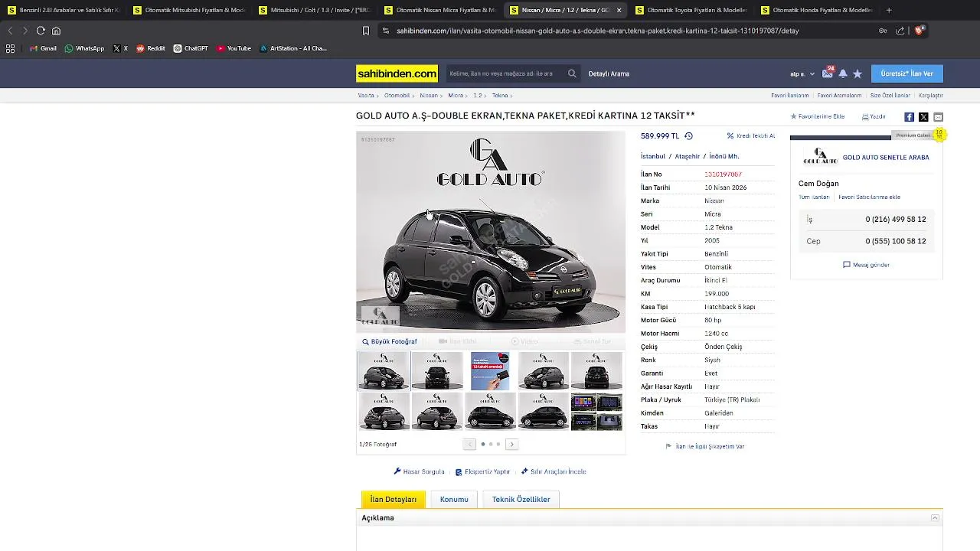
Task: Open the X bookmark in bookmarks bar
Action: [120, 48]
